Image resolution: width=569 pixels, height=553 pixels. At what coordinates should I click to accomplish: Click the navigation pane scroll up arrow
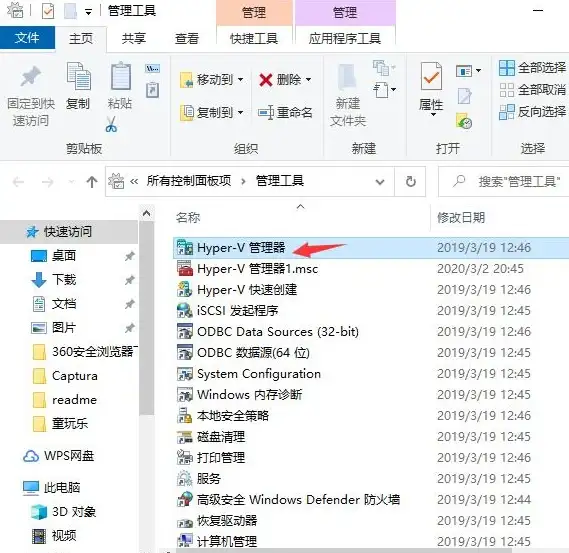147,213
